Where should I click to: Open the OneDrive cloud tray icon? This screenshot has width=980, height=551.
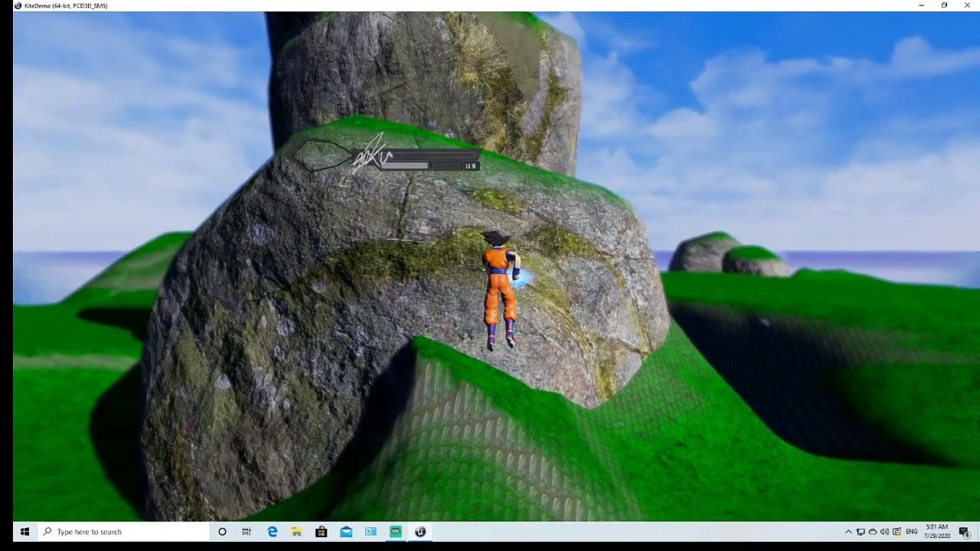[x=873, y=532]
